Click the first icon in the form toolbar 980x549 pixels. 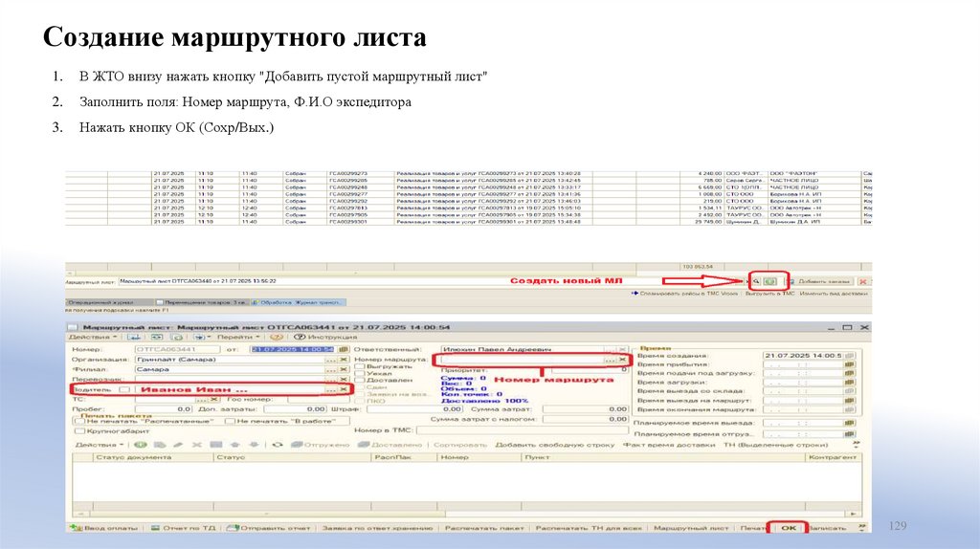[134, 337]
